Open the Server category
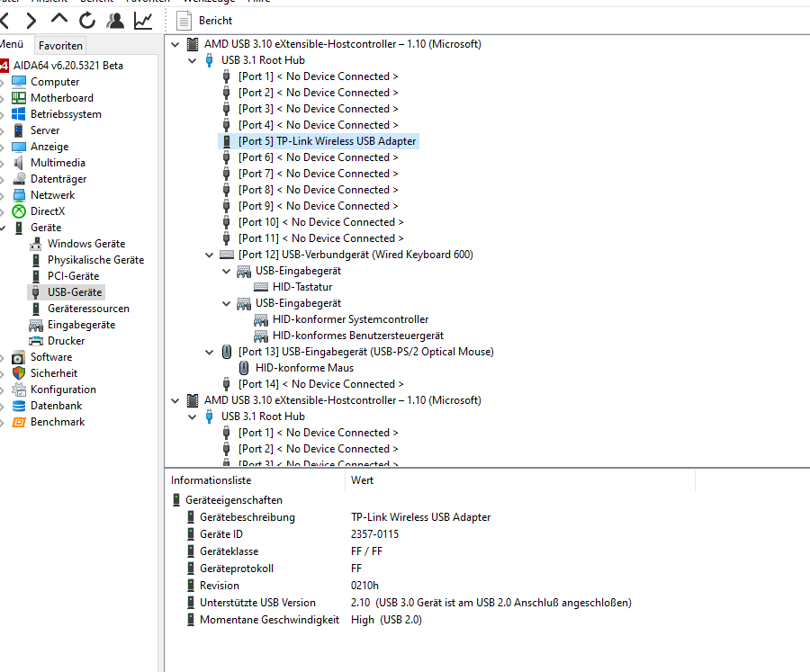 tap(45, 130)
